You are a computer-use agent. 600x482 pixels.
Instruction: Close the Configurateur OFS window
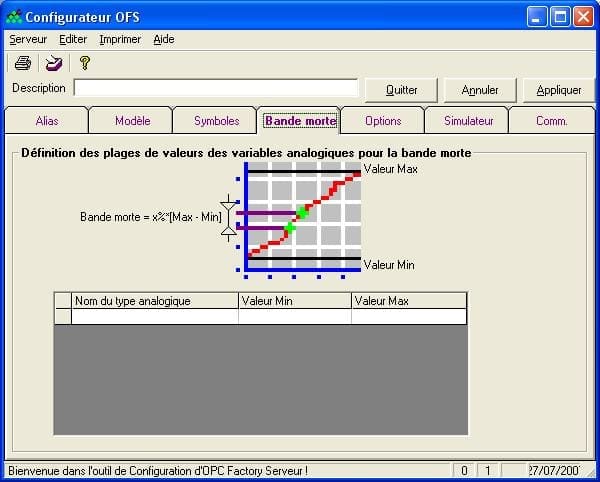(x=584, y=17)
